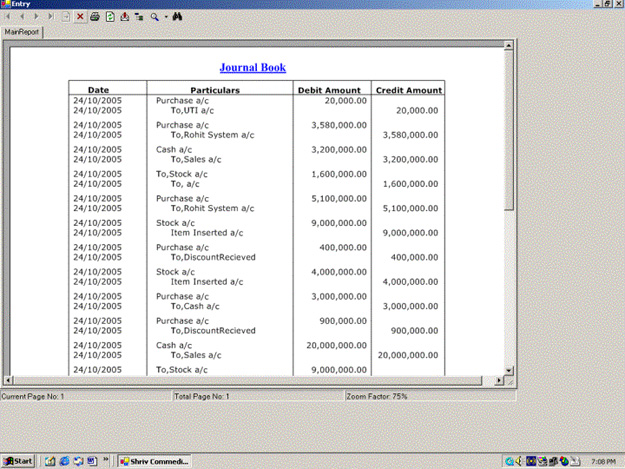The height and width of the screenshot is (469, 625).
Task: Go to the first page arrow
Action: [x=9, y=17]
